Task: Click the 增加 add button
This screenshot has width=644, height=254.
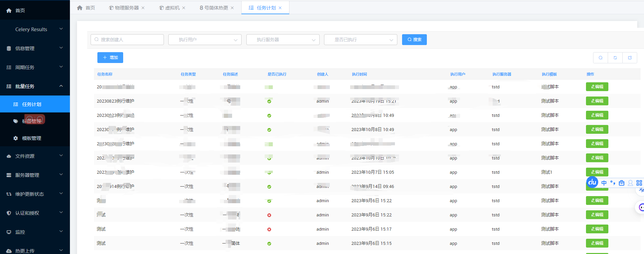Action: pos(110,58)
